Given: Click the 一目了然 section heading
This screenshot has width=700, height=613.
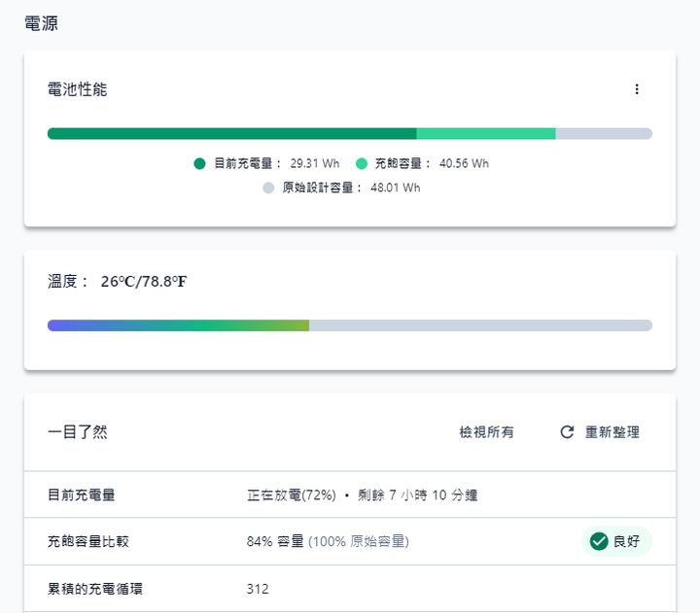Looking at the screenshot, I should pos(77,432).
